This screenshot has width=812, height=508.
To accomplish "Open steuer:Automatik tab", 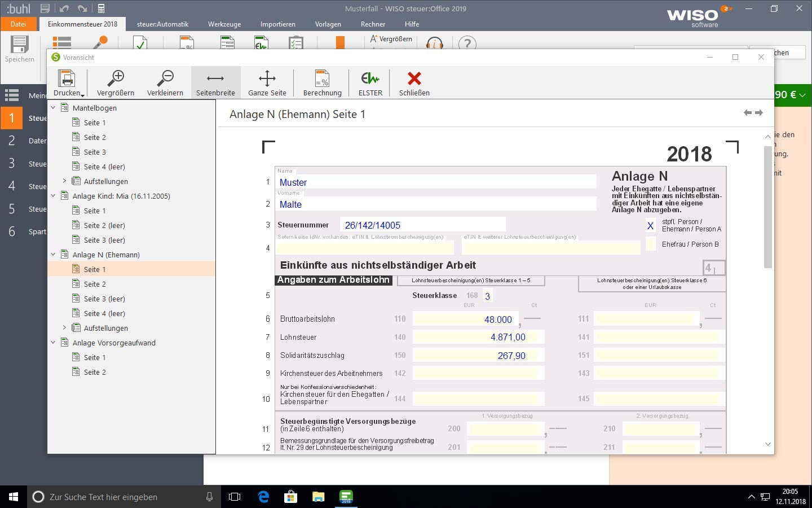I will [162, 24].
